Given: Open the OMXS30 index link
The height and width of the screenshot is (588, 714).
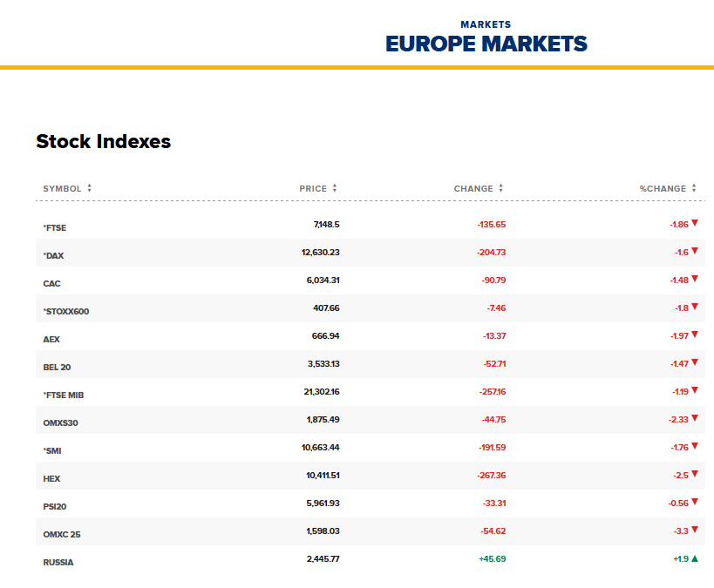Looking at the screenshot, I should coord(60,423).
